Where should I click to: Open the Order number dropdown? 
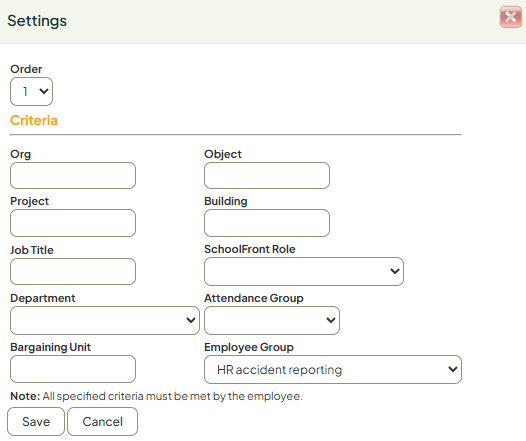coord(32,91)
